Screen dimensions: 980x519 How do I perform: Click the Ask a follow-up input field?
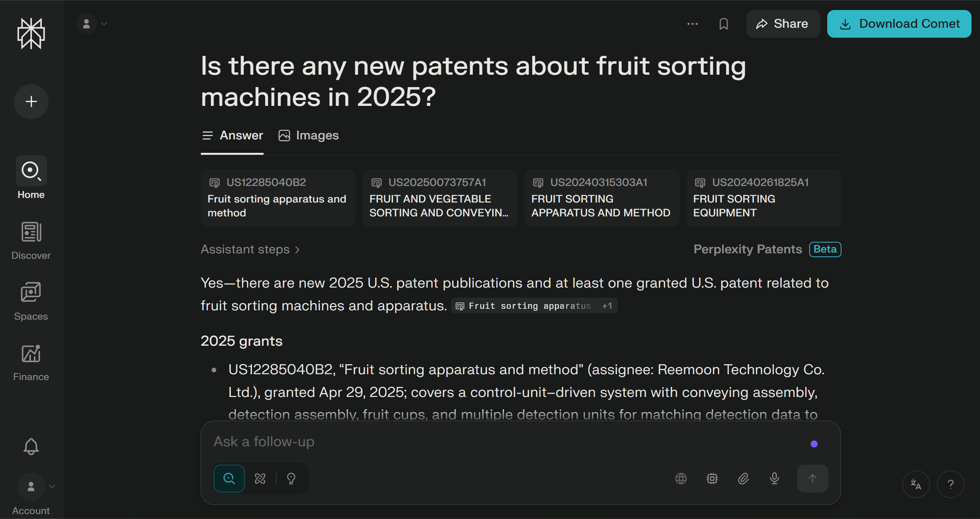pos(462,442)
